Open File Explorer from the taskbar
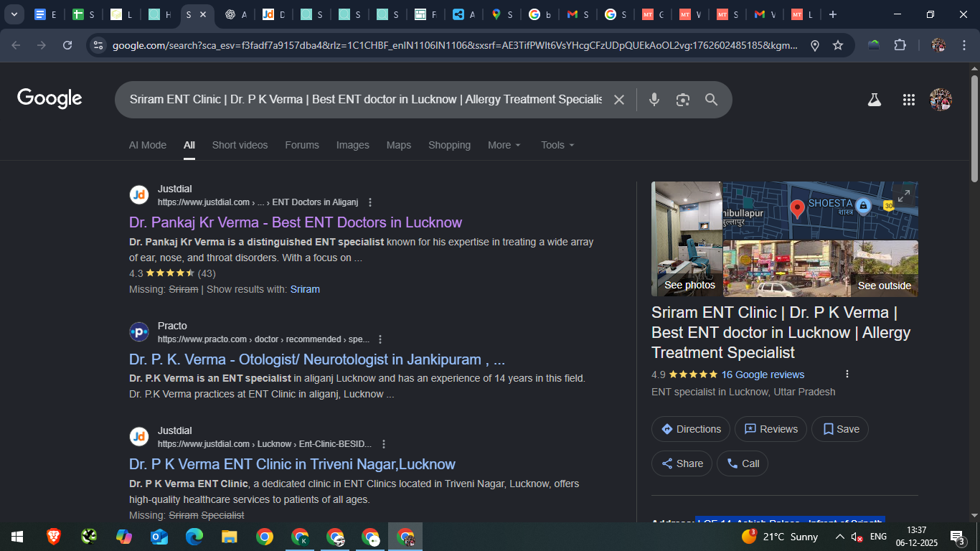980x551 pixels. pyautogui.click(x=229, y=537)
